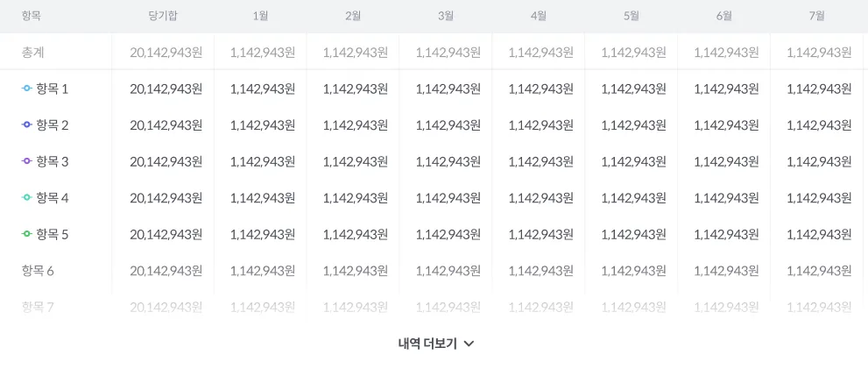Expand the list with 내역 더보기
Image resolution: width=868 pixels, height=369 pixels.
(x=427, y=344)
